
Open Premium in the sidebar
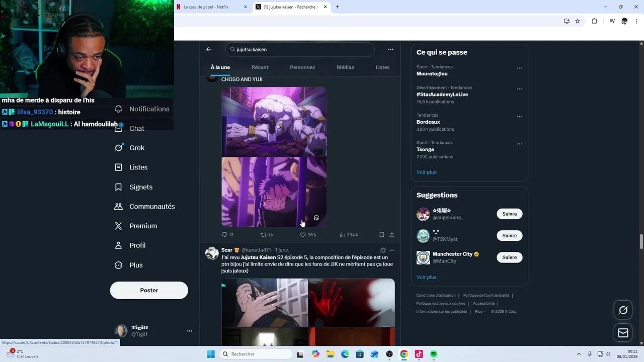(135, 226)
